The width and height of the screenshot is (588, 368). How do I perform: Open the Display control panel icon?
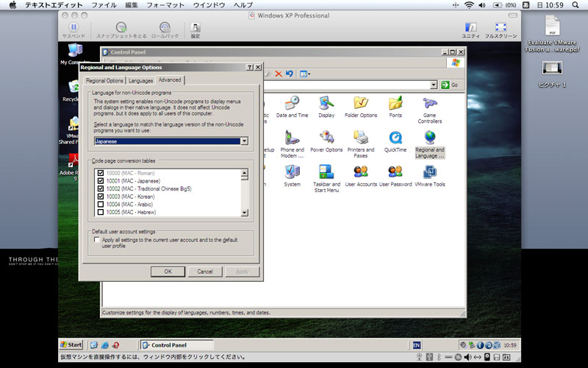coord(326,107)
